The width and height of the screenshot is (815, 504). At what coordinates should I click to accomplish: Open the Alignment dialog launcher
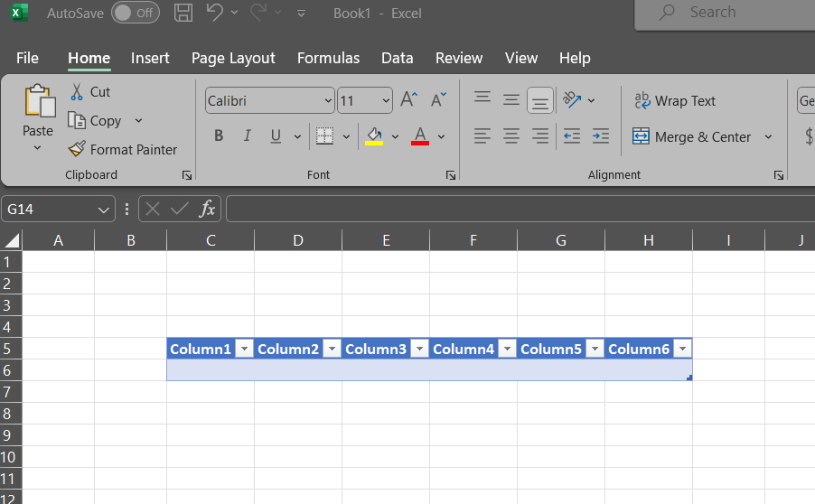coord(779,175)
